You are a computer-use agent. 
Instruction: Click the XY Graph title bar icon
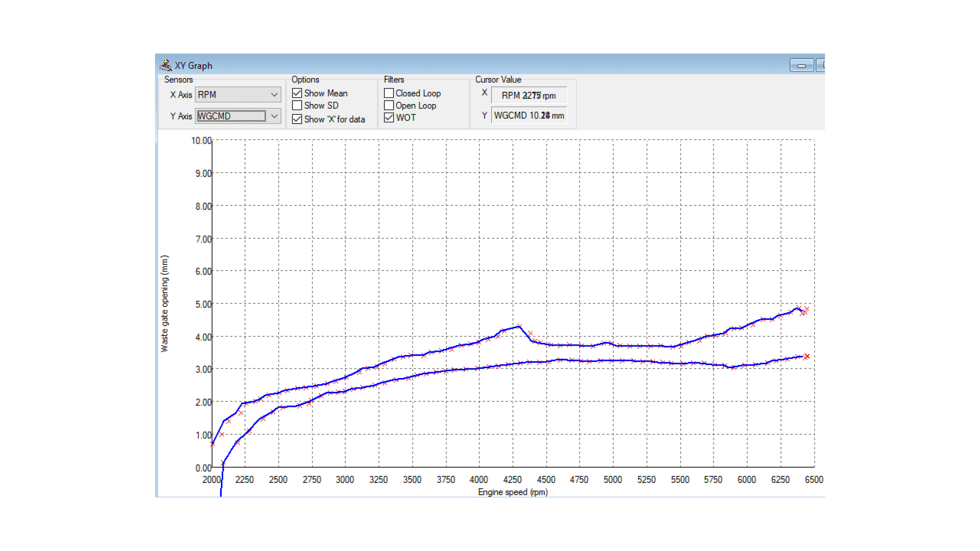pyautogui.click(x=165, y=64)
